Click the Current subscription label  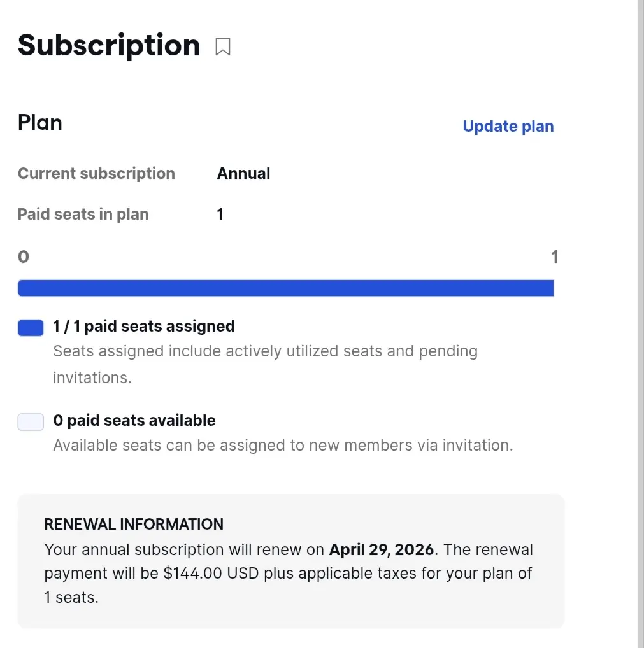(96, 174)
